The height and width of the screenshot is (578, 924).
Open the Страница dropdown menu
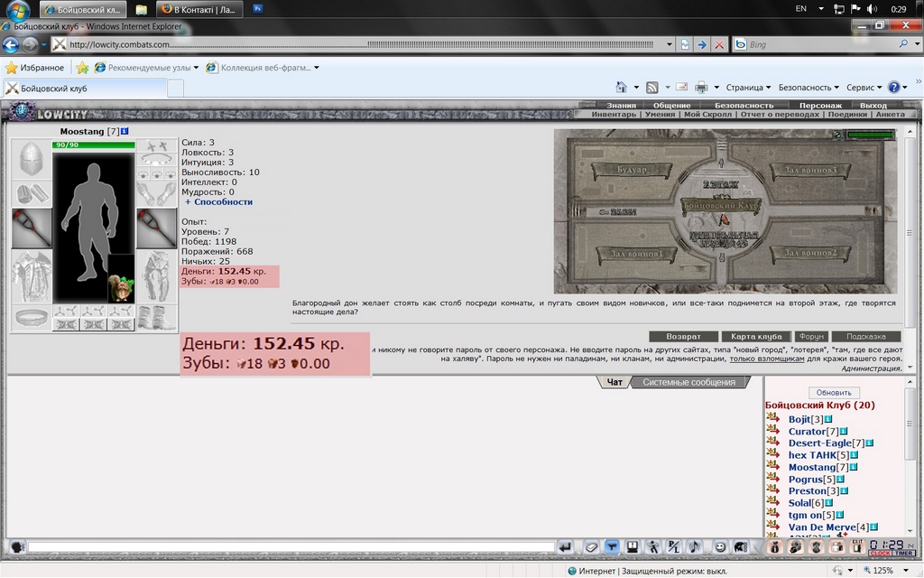coord(748,88)
